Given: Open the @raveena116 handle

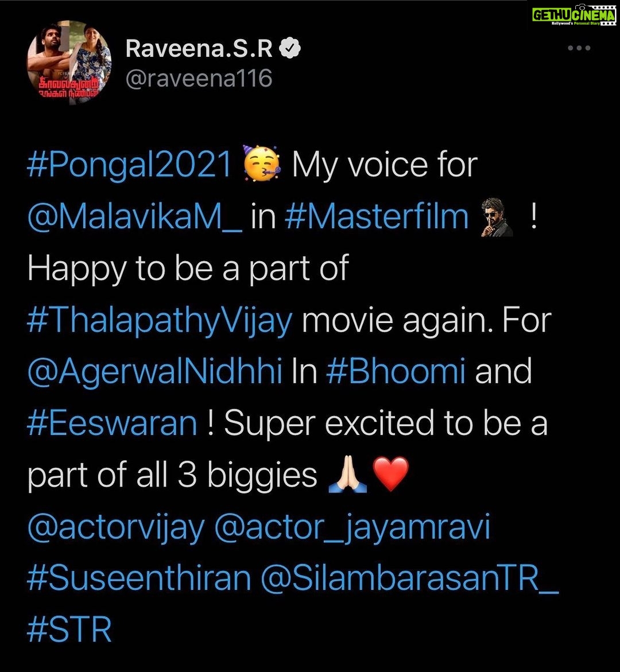Looking at the screenshot, I should pyautogui.click(x=199, y=78).
